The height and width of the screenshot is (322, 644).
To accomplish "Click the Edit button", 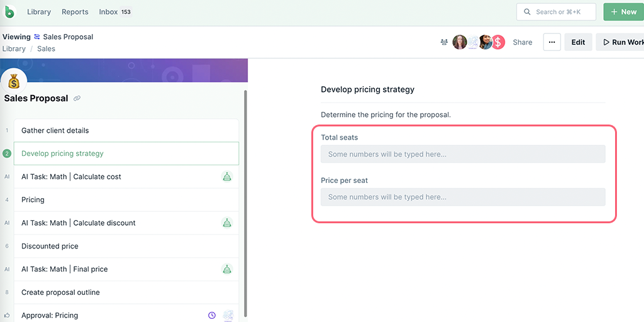I will coord(579,42).
